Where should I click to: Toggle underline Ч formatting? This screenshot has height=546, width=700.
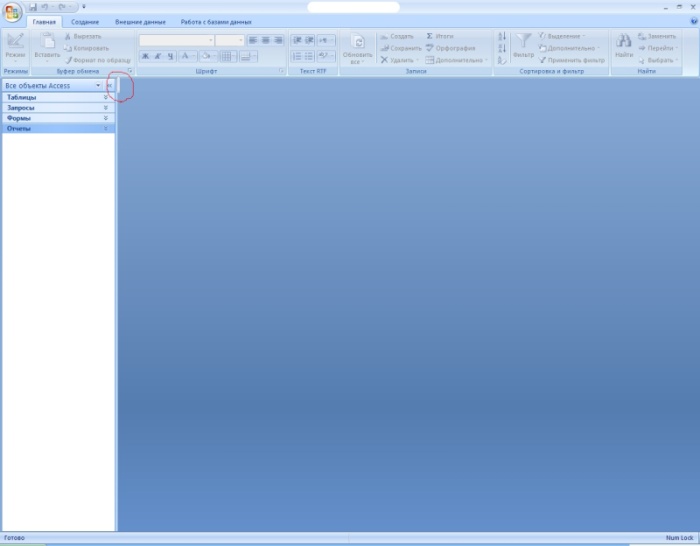[x=170, y=56]
